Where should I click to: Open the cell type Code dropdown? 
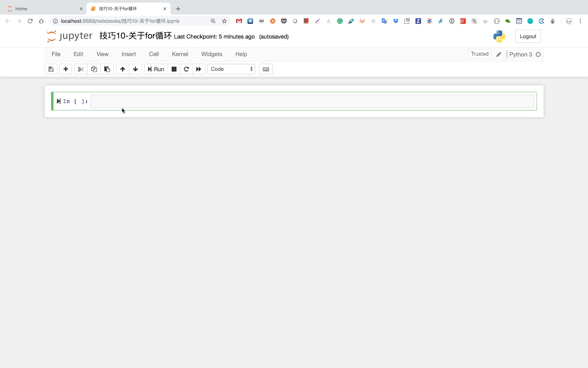(231, 69)
